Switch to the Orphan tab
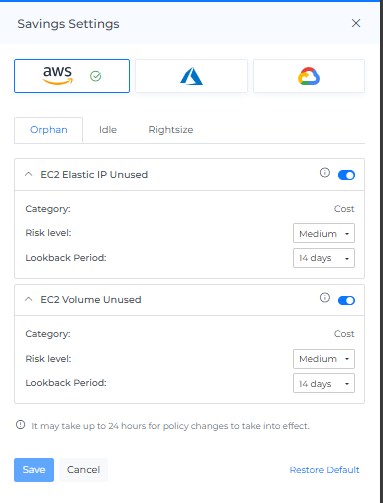The image size is (383, 503). click(49, 130)
